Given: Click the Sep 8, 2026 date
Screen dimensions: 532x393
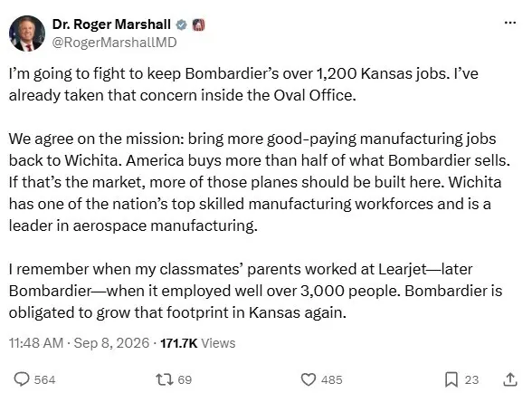Looking at the screenshot, I should pyautogui.click(x=111, y=343).
